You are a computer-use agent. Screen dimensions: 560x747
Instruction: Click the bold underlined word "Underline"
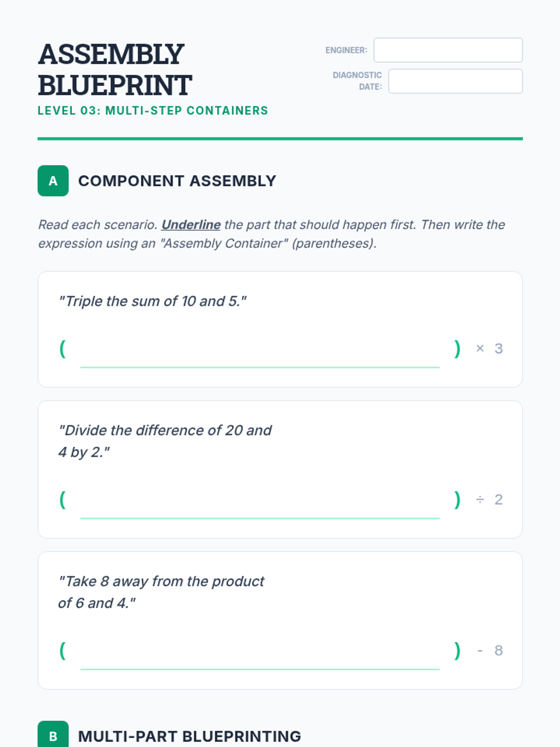[x=191, y=225]
